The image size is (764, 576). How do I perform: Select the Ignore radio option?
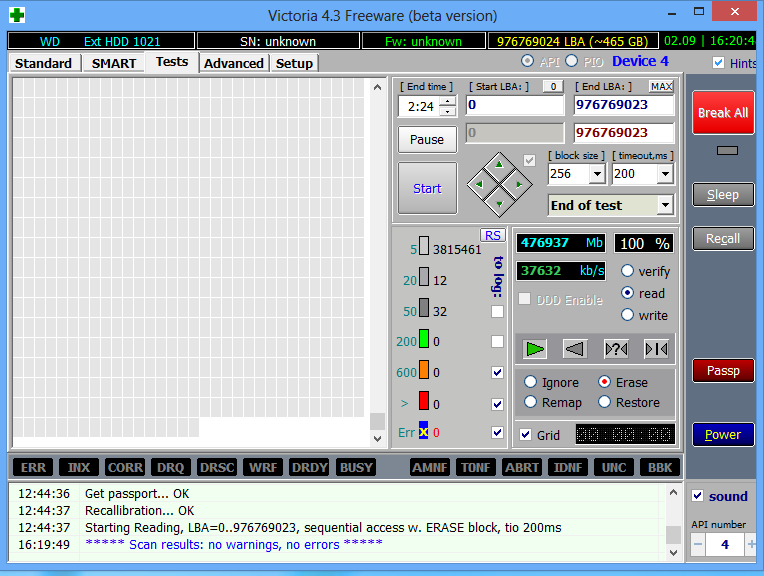coord(530,382)
